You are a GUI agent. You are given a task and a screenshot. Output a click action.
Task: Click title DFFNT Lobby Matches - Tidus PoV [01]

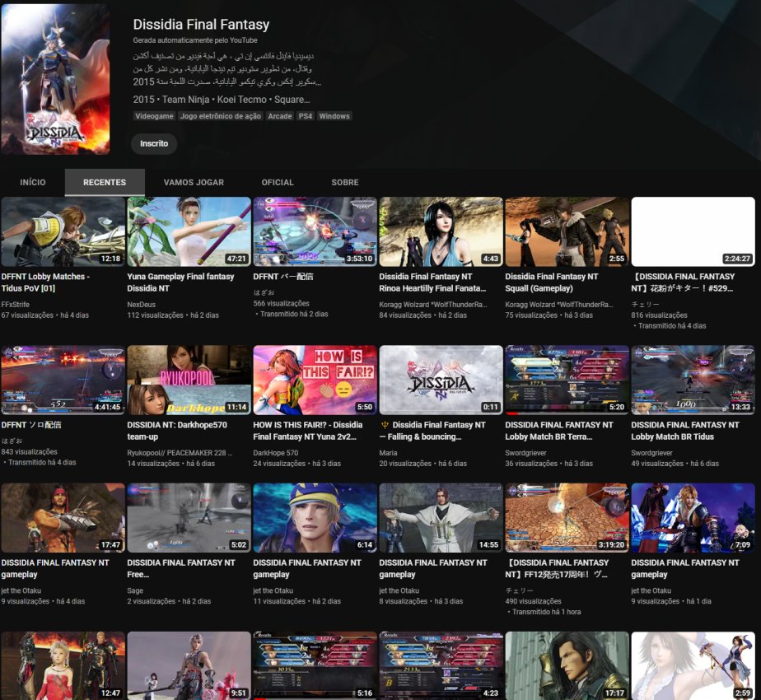click(x=45, y=282)
